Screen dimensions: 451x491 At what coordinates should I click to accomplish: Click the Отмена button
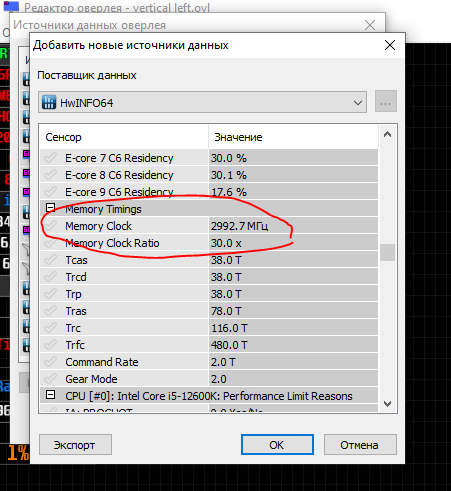click(360, 445)
